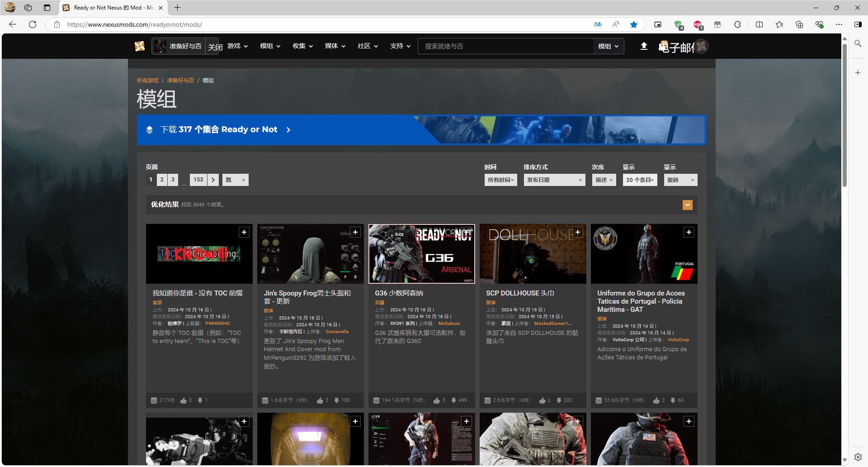Open the 发布日期 sort dropdown
This screenshot has height=467, width=868.
click(x=554, y=180)
